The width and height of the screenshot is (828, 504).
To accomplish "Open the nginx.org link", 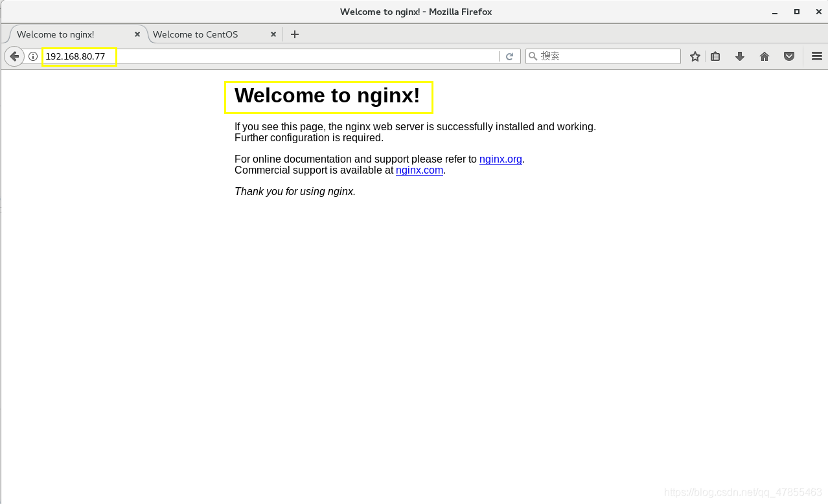I will tap(501, 159).
